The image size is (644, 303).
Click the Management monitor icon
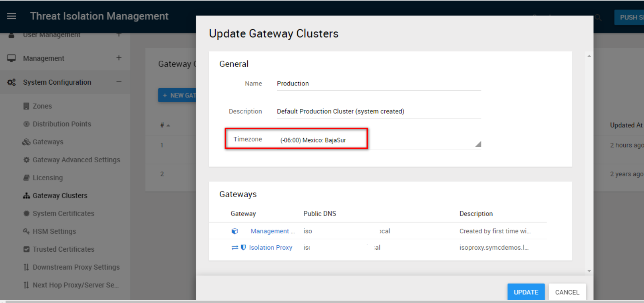(x=12, y=58)
